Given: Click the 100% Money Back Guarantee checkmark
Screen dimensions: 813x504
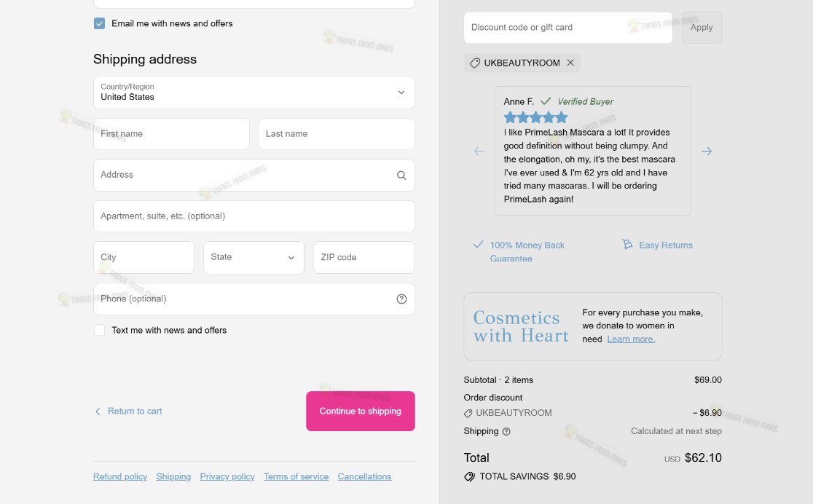Looking at the screenshot, I should (478, 244).
